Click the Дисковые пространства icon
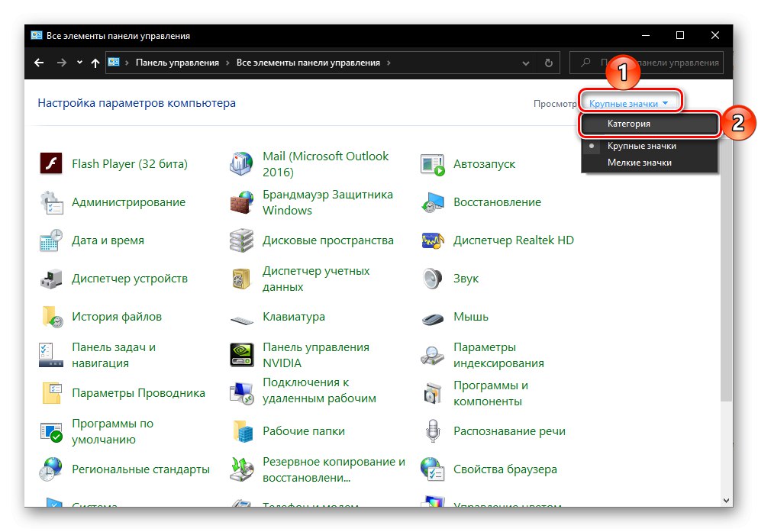 pos(241,240)
